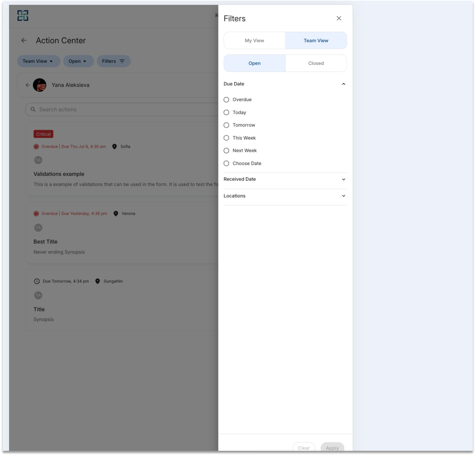
Task: Click the clock icon by Due Tomorrow
Action: 37,281
